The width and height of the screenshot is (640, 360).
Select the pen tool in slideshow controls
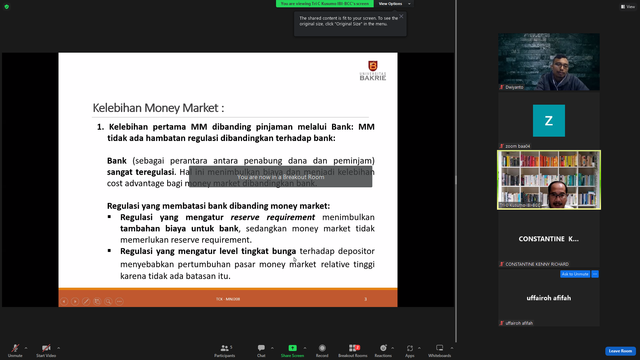(x=86, y=301)
